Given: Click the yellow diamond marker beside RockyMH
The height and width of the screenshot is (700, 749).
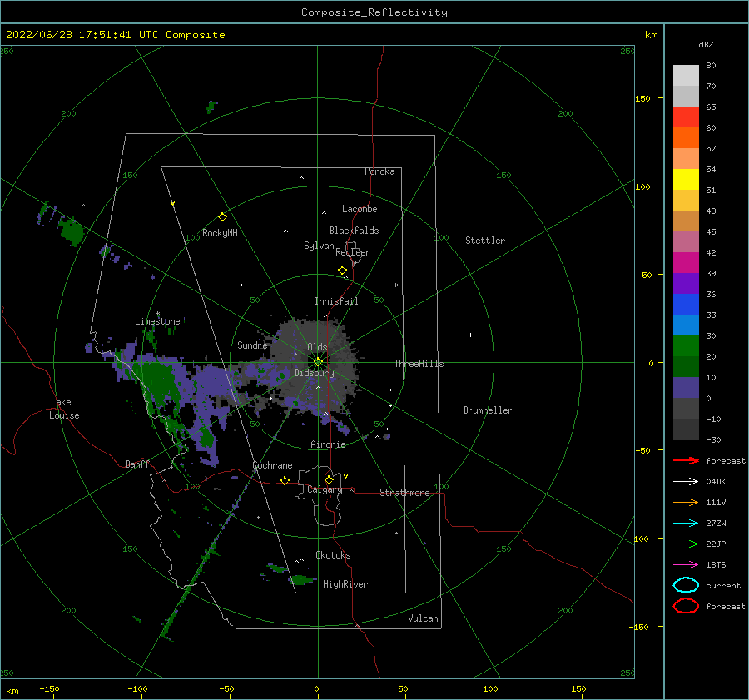Looking at the screenshot, I should pos(222,217).
